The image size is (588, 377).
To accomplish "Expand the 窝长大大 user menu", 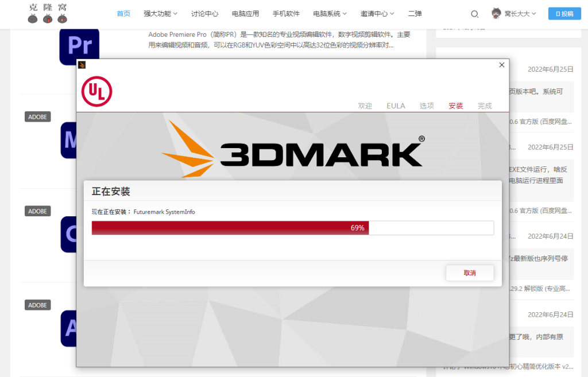I will tap(520, 14).
